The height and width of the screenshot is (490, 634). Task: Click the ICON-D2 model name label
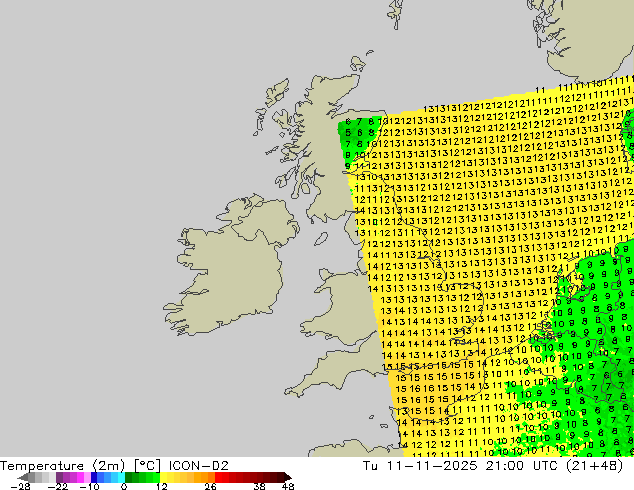click(199, 466)
